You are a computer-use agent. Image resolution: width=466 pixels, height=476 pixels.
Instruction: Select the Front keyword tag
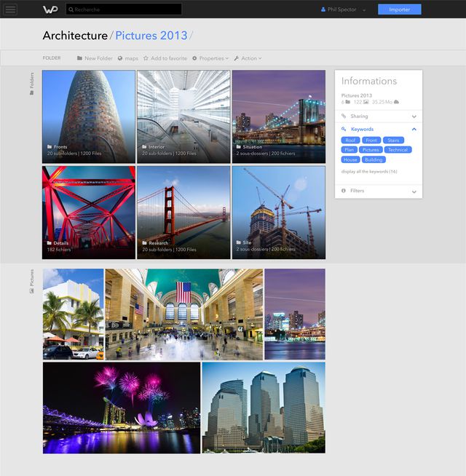click(x=371, y=140)
